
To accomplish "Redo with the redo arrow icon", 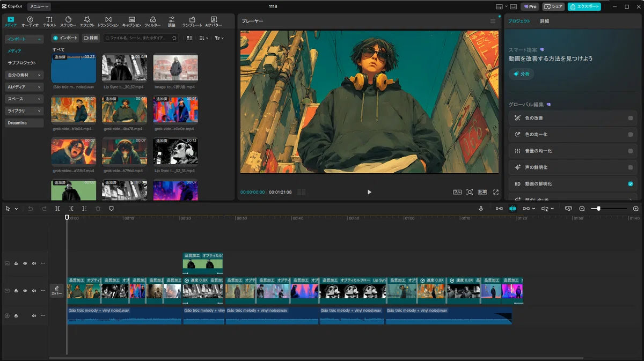I will tap(44, 208).
